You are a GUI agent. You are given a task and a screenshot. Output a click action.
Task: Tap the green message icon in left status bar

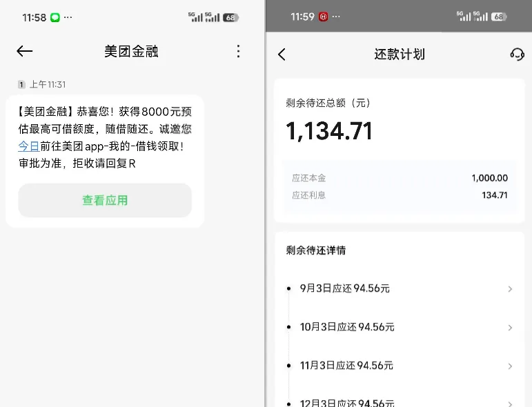pyautogui.click(x=55, y=17)
